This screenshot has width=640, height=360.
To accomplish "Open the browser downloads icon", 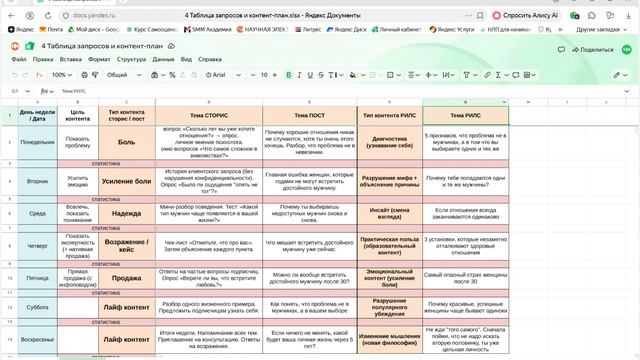I will pyautogui.click(x=628, y=16).
